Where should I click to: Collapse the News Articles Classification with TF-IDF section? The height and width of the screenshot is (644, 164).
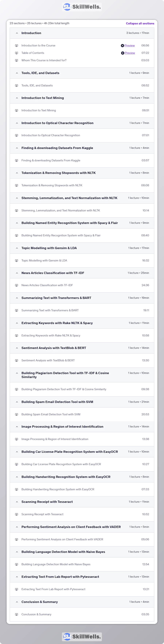tap(17, 273)
